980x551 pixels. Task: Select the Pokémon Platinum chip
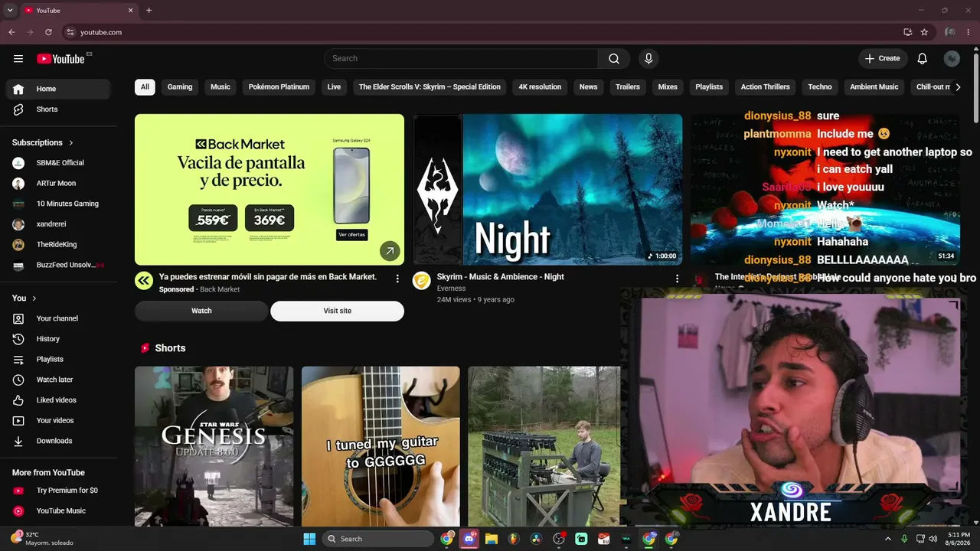tap(279, 87)
